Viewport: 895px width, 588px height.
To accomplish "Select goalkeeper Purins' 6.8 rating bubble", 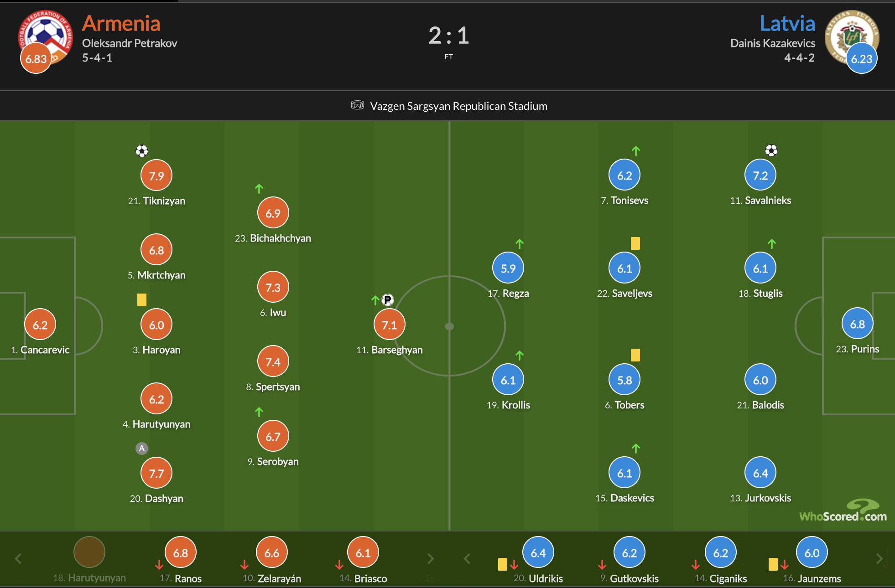I will [857, 324].
